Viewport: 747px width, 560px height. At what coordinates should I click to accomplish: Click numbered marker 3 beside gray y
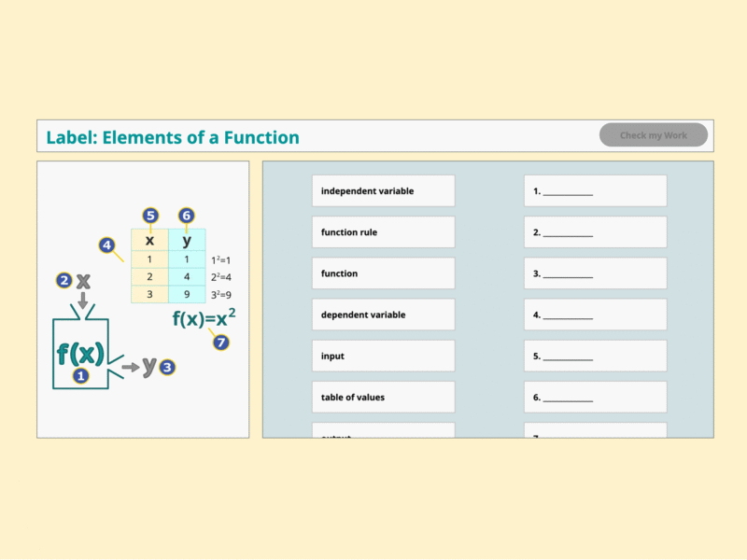167,368
